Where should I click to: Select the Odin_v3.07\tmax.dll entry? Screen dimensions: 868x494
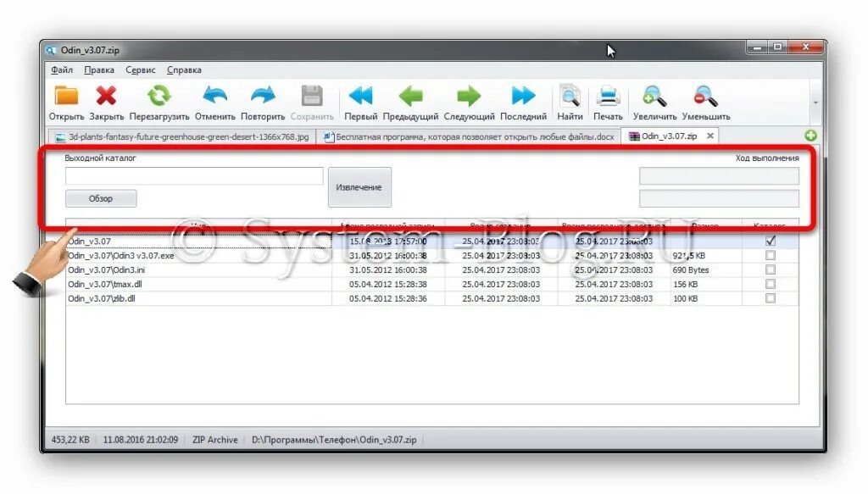[105, 285]
